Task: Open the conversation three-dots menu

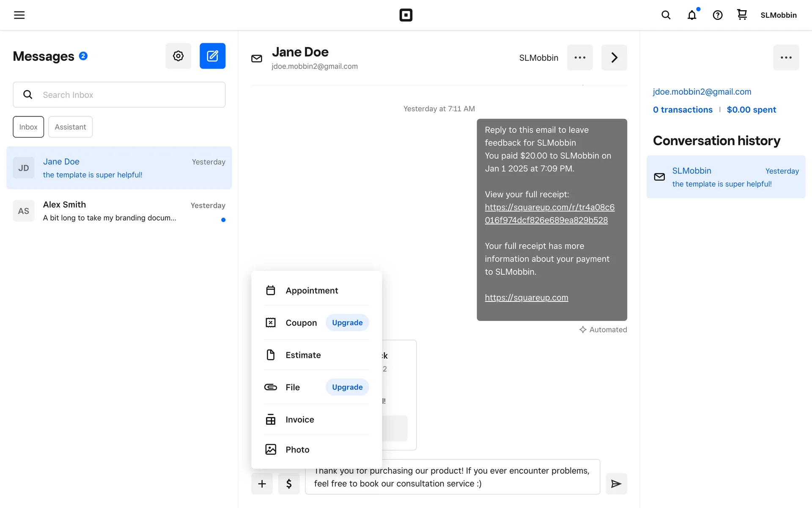Action: [x=580, y=58]
